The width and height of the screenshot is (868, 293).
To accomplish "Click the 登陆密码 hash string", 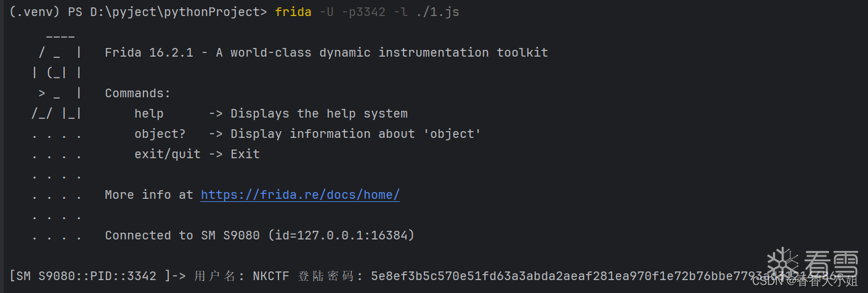I will [554, 276].
